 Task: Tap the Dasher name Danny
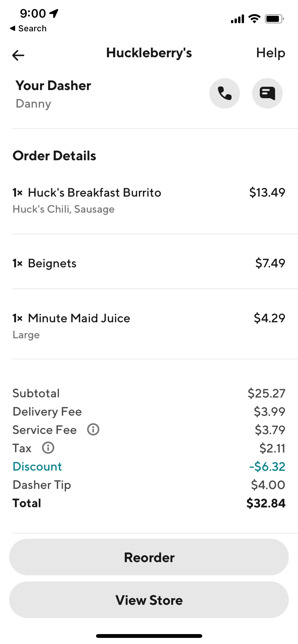click(33, 104)
